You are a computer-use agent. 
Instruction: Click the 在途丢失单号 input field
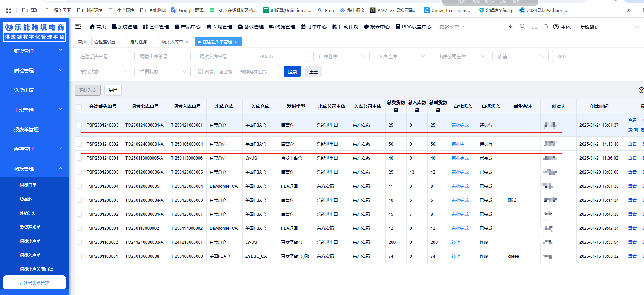point(102,56)
